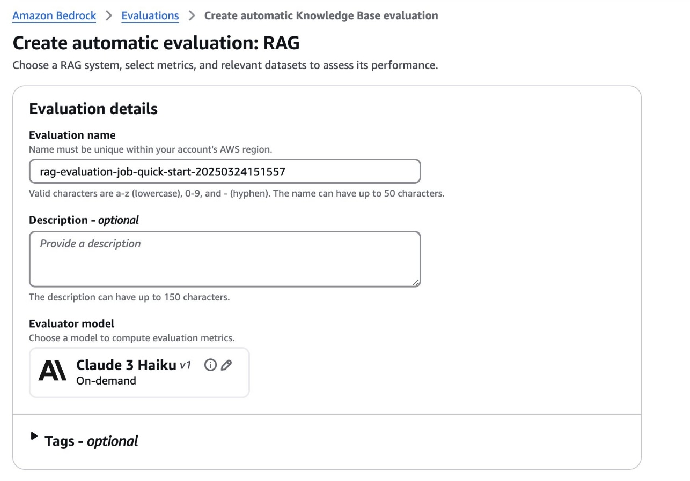The width and height of the screenshot is (690, 481).
Task: Click the 'Description - optional' field label
Action: point(83,220)
